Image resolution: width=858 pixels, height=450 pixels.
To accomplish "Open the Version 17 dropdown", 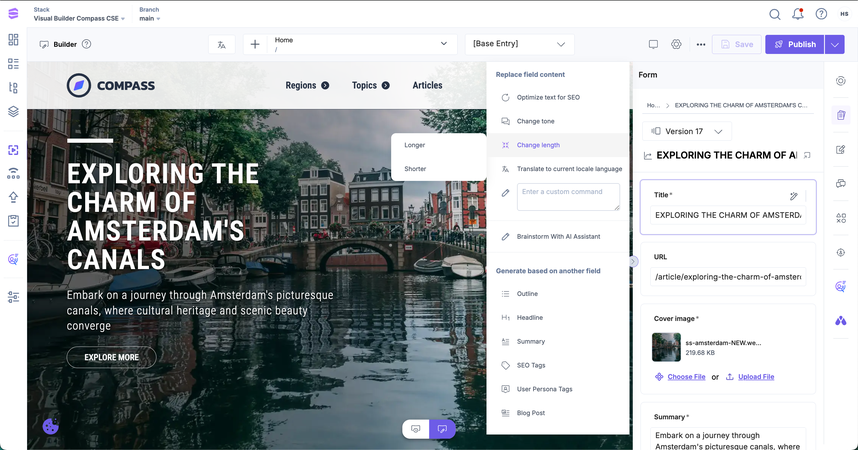I will pos(687,131).
